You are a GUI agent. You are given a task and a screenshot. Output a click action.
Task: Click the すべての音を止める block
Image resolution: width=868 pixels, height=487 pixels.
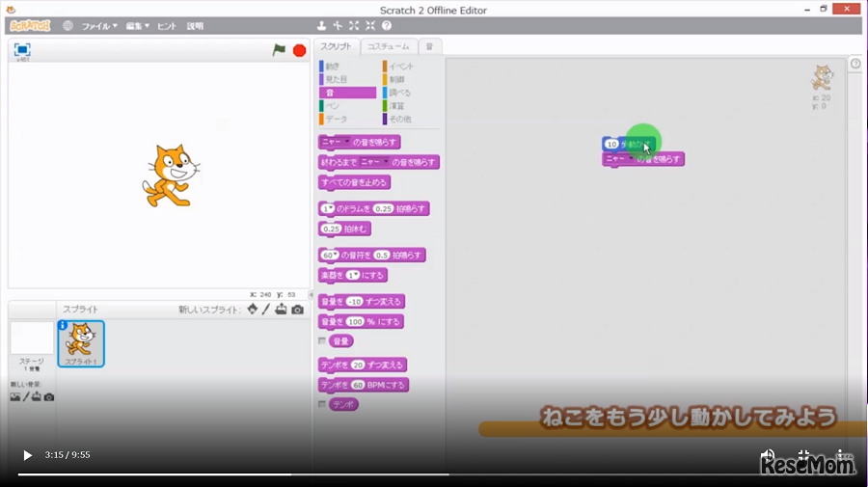[x=354, y=182]
